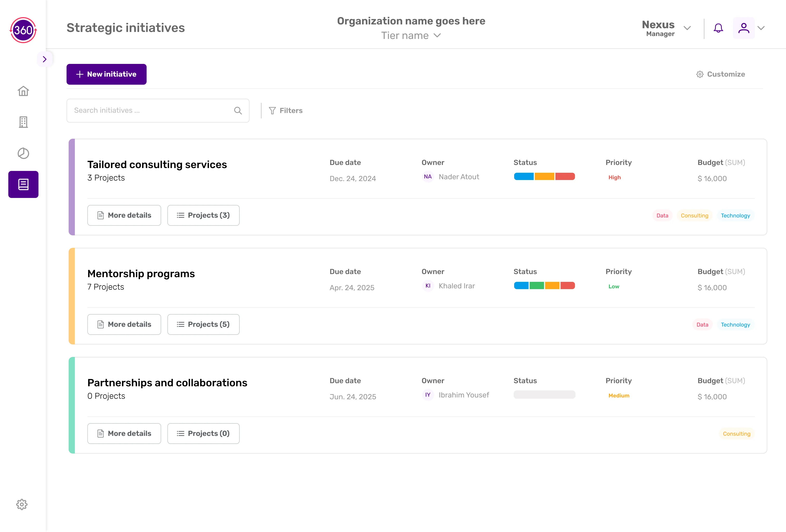The width and height of the screenshot is (786, 532).
Task: Open More details for Mentorship programs
Action: coord(124,324)
